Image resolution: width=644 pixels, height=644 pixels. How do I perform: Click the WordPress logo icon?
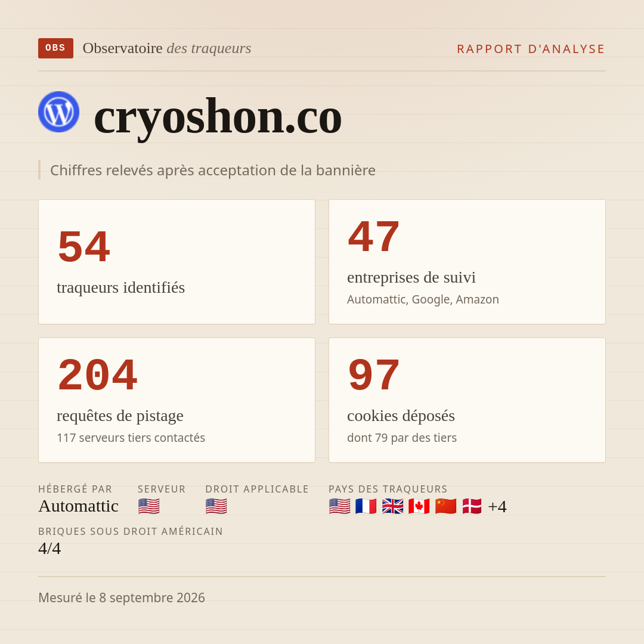pos(58,112)
